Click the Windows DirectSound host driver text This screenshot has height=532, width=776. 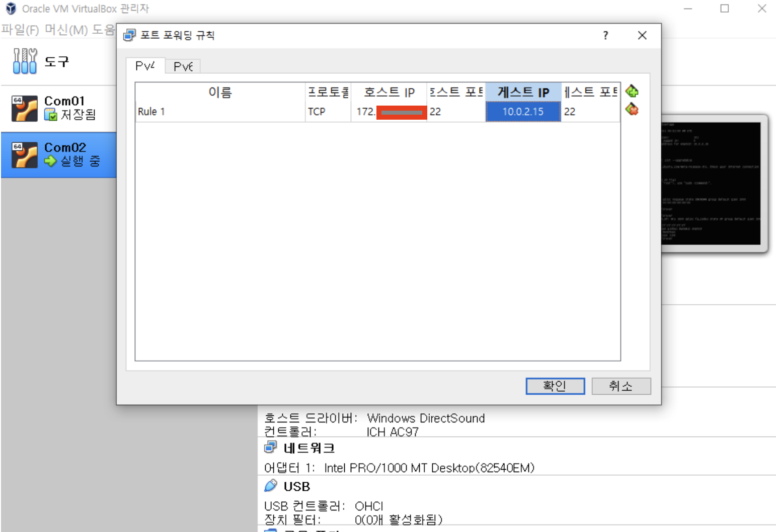[426, 418]
